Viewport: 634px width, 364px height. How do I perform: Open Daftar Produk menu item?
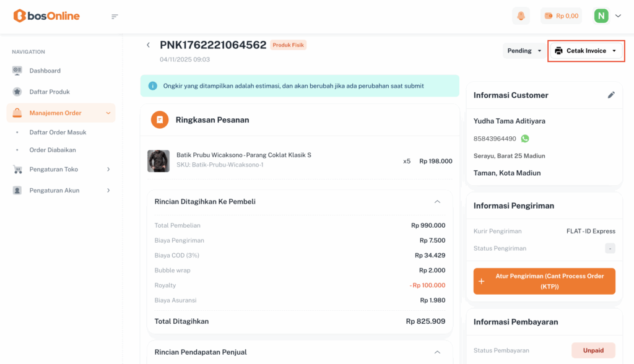pos(50,92)
